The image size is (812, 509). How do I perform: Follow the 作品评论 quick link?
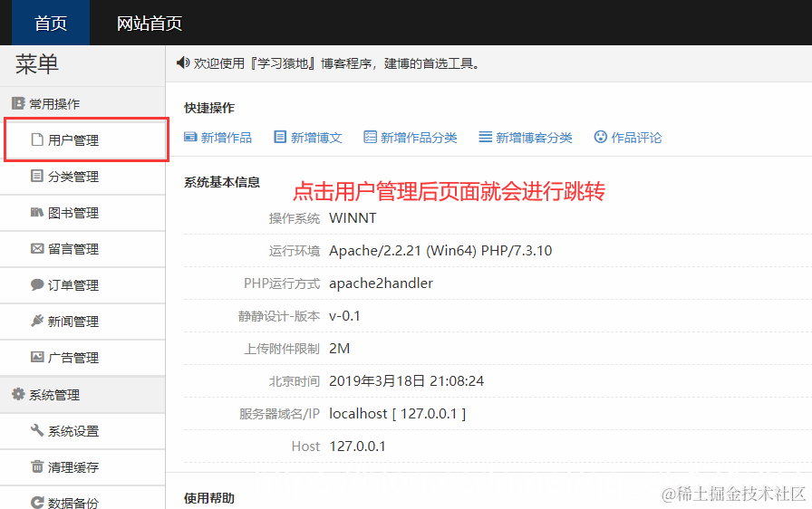pyautogui.click(x=636, y=138)
